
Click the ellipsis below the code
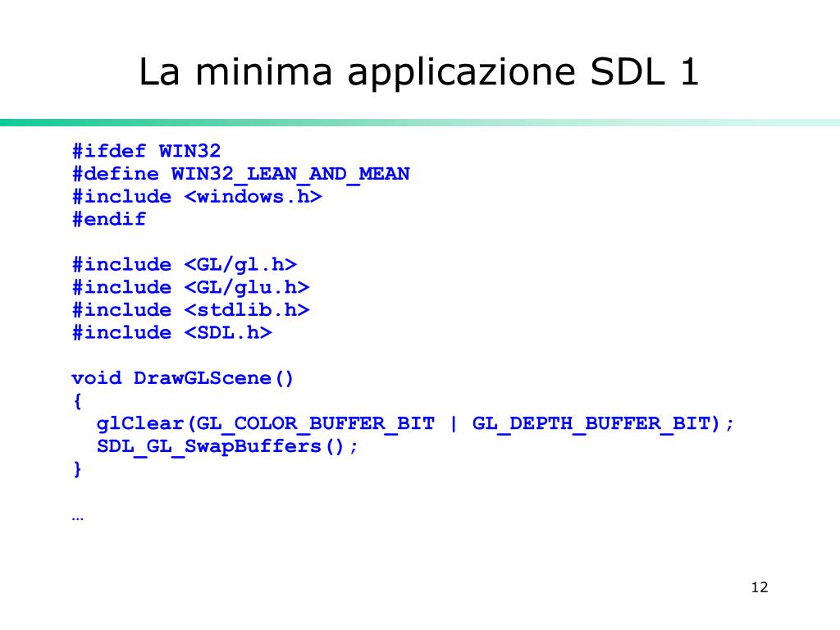(77, 518)
